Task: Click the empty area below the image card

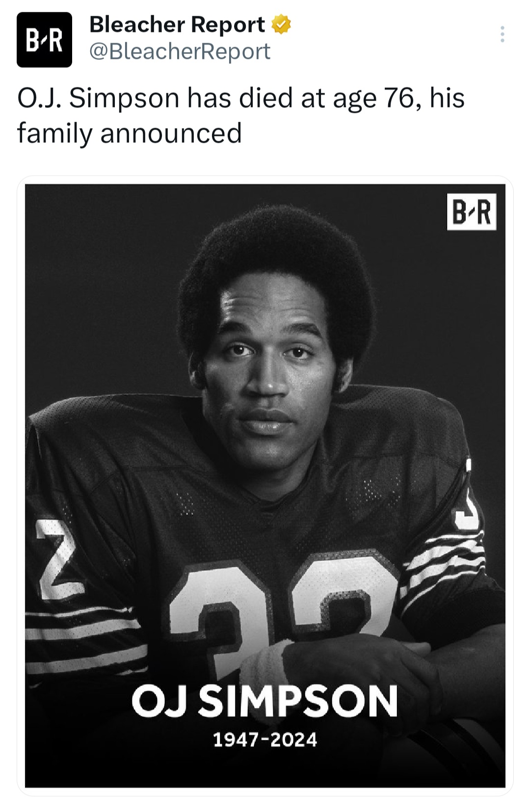Action: 265,804
